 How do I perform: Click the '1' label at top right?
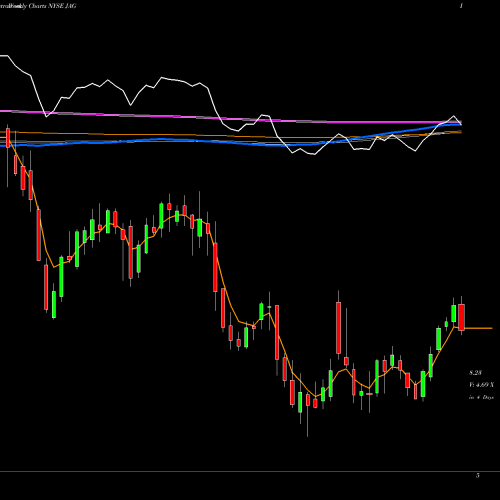click(461, 6)
